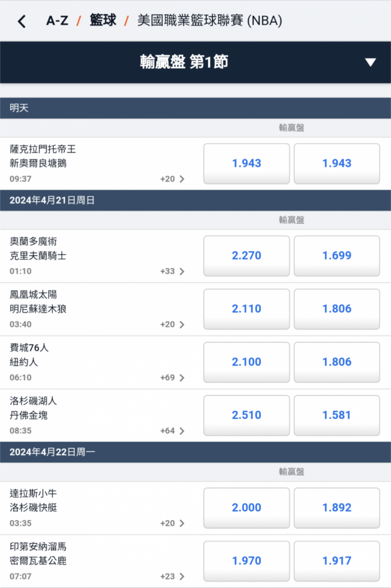
Task: Select odds 1.699 for 克里夫蘭騎士
Action: (x=337, y=256)
